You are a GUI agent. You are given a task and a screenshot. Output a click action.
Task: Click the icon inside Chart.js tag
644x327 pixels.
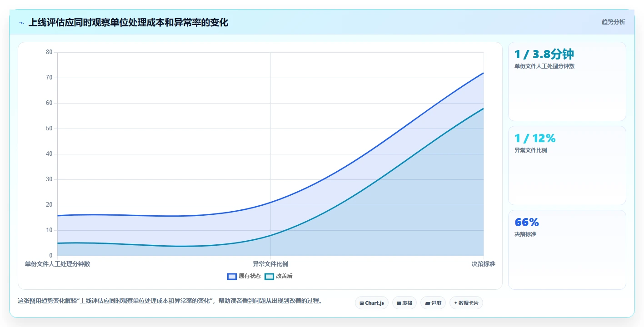[x=362, y=303]
